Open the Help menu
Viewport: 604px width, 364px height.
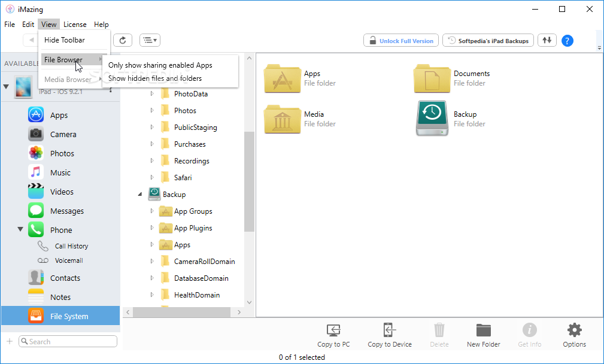pos(101,25)
